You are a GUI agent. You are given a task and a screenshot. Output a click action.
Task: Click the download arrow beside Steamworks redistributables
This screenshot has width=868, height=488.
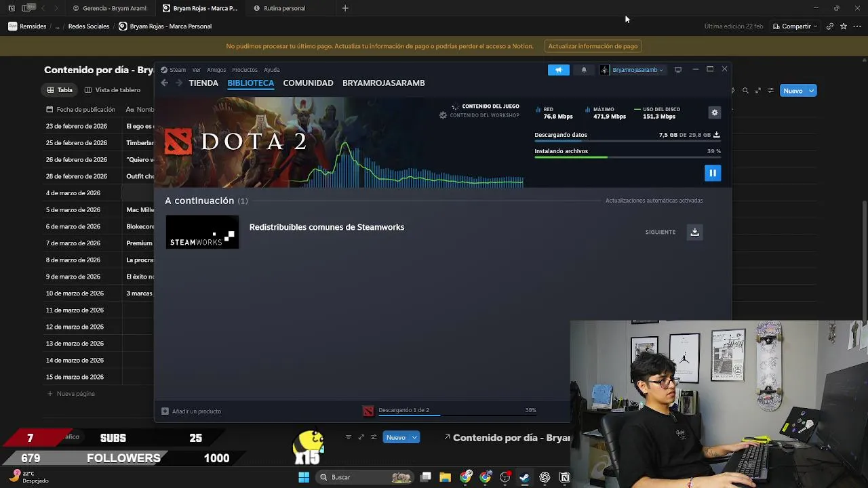click(694, 232)
